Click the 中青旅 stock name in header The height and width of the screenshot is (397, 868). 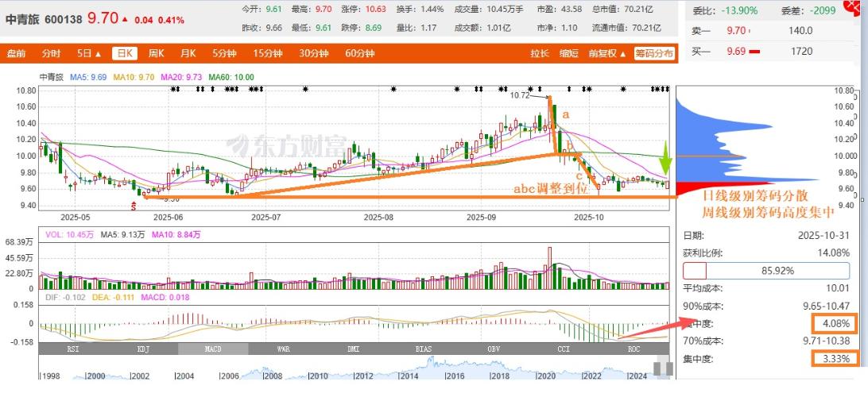coord(21,19)
